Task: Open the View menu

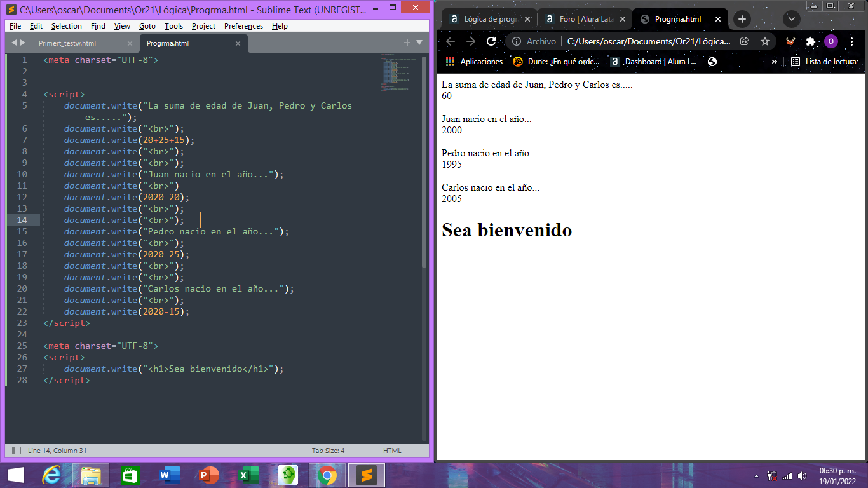Action: [x=122, y=26]
